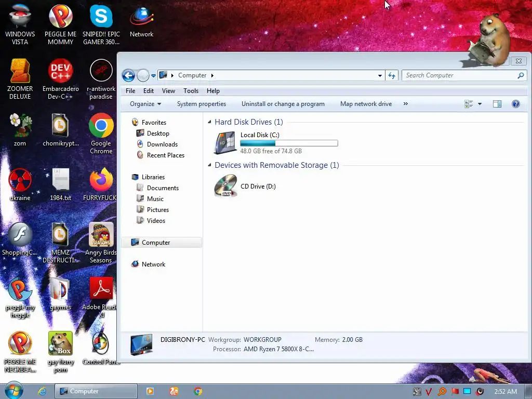
Task: Collapse Devices with Removable Storage group
Action: (209, 165)
